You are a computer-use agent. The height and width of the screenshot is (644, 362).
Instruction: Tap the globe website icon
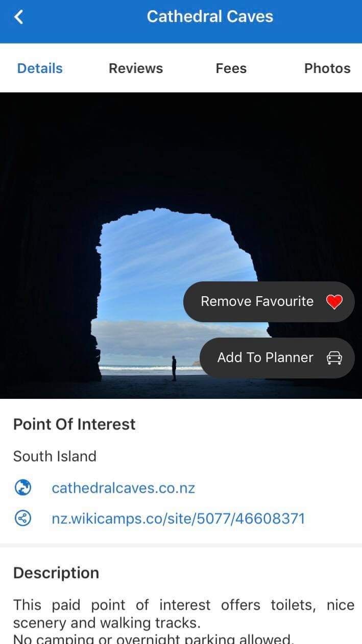click(x=22, y=488)
